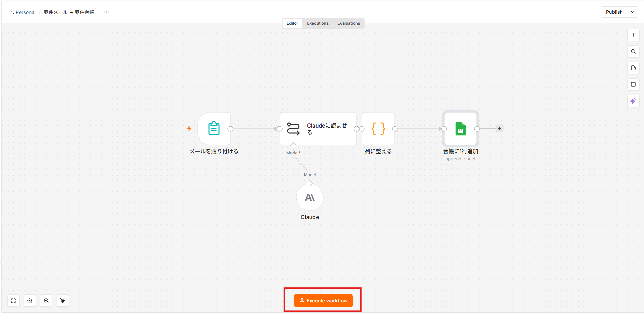
Task: Click the orange lightning trigger indicator
Action: click(x=189, y=129)
